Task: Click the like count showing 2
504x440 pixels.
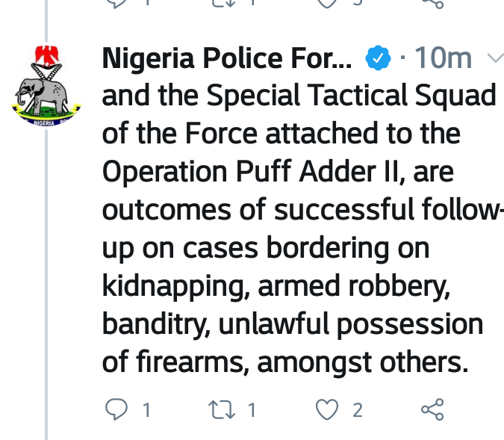Action: click(x=358, y=410)
